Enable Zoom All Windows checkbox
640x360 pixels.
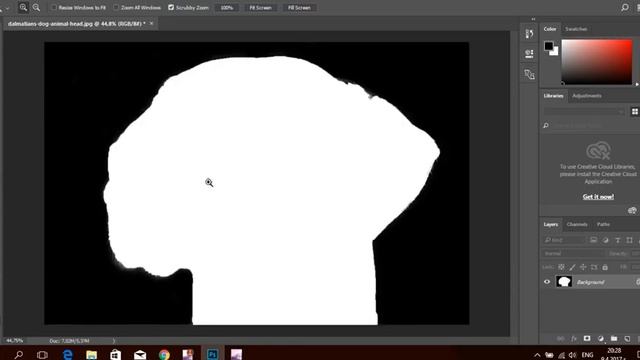pyautogui.click(x=116, y=7)
